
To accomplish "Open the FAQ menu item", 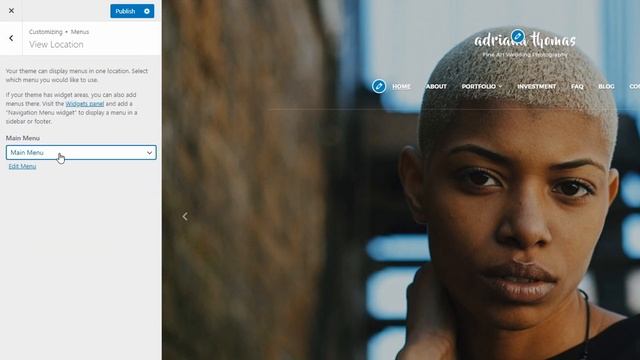I will 577,87.
